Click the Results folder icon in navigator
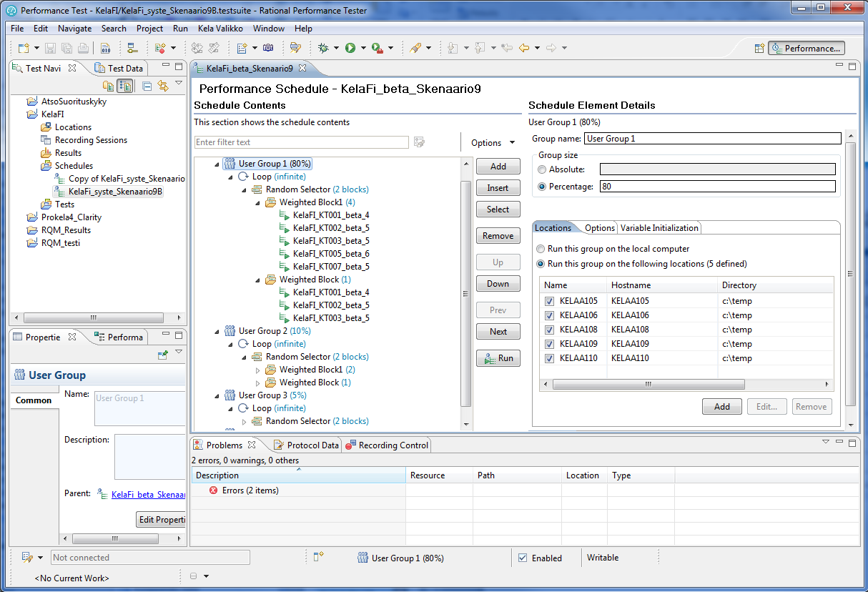The height and width of the screenshot is (592, 868). tap(46, 153)
